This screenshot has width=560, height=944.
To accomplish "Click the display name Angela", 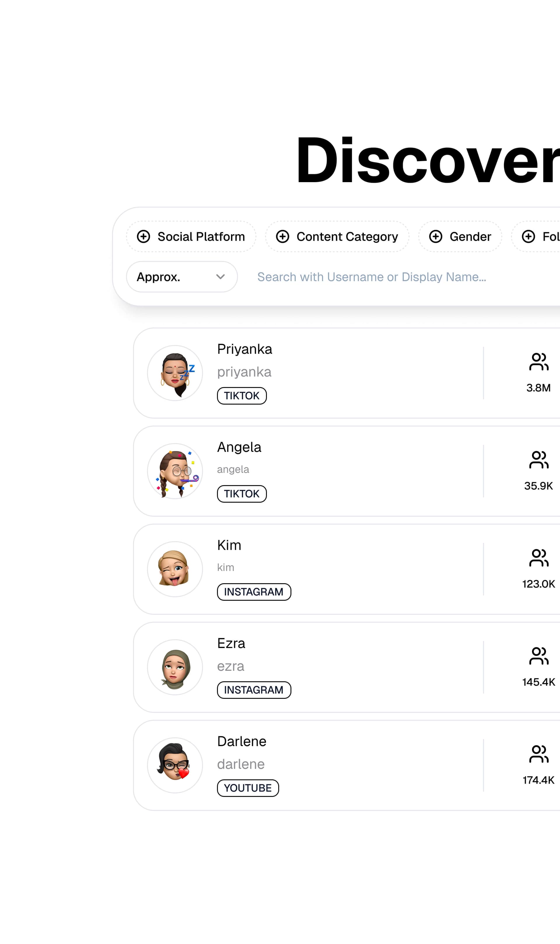I will (x=239, y=447).
